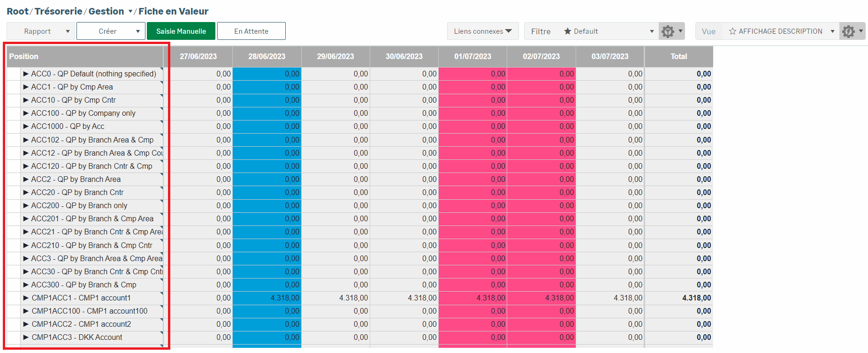
Task: Click the Saisie Manuelle button
Action: (181, 31)
